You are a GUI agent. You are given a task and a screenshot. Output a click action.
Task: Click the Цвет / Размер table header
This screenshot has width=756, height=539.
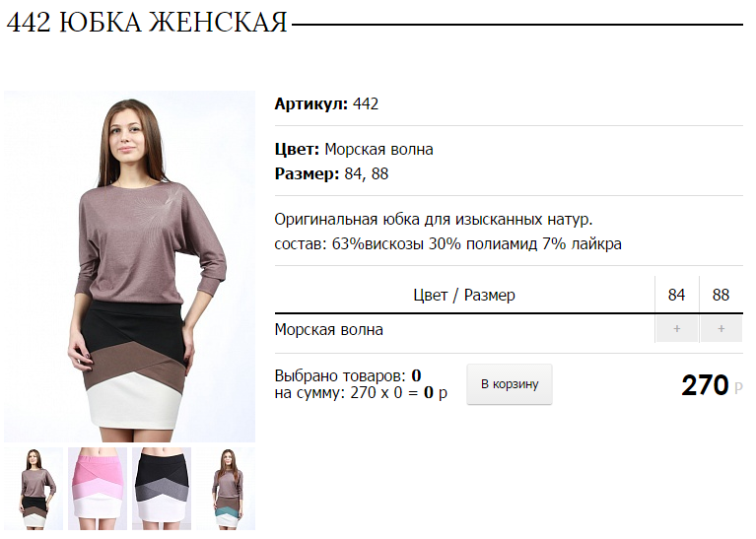(x=464, y=295)
